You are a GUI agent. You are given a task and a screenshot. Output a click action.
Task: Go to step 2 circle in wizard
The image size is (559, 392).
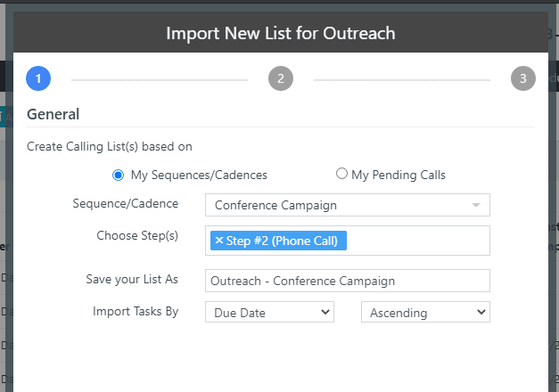coord(281,78)
